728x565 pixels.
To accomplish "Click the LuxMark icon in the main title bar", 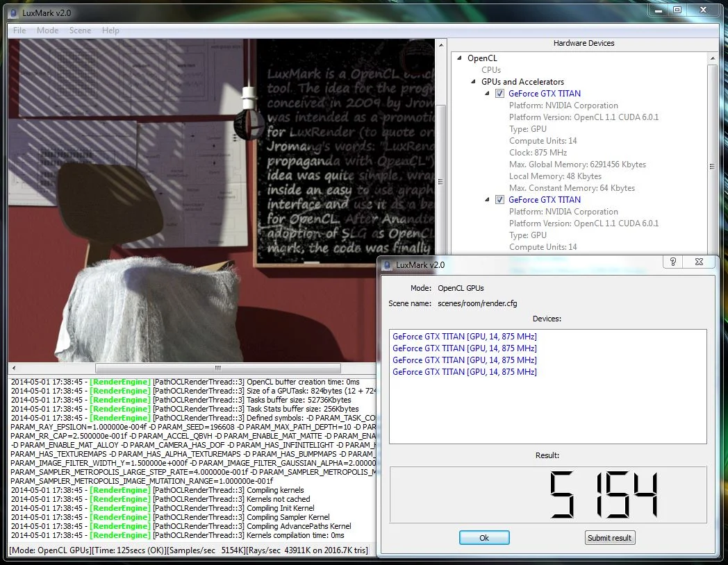I will (13, 13).
